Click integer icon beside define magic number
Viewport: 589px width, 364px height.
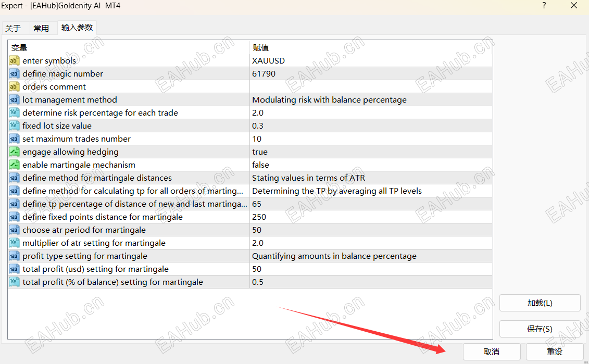[x=14, y=73]
